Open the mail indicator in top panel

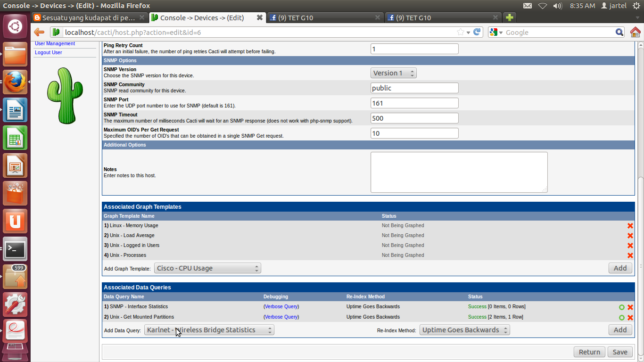click(x=528, y=6)
